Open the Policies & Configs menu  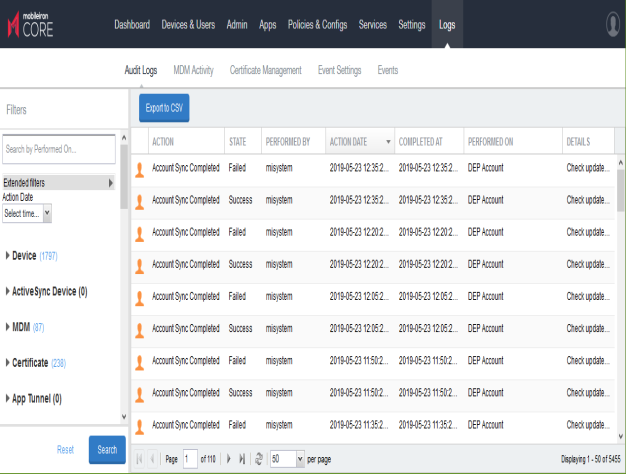click(318, 24)
